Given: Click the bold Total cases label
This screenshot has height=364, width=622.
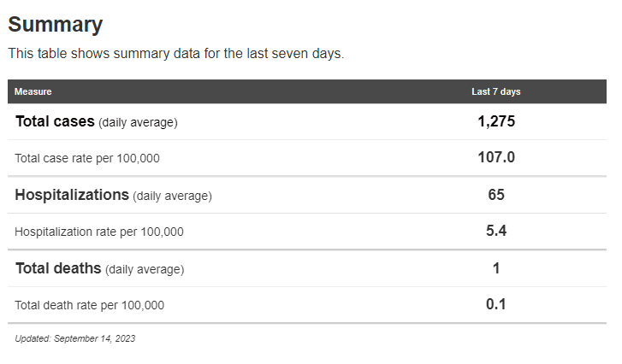Looking at the screenshot, I should click(55, 121).
